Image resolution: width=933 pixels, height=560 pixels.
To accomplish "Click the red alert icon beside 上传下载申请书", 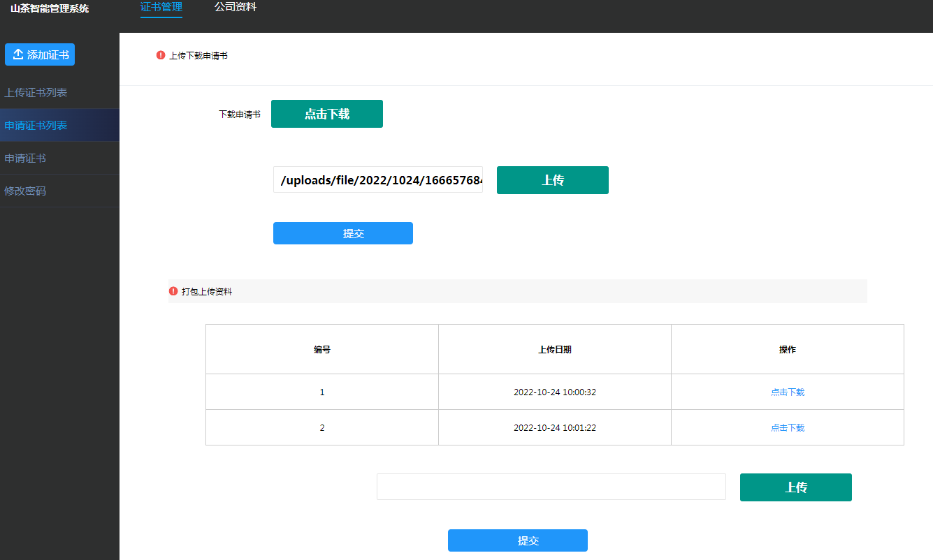I will click(x=161, y=55).
